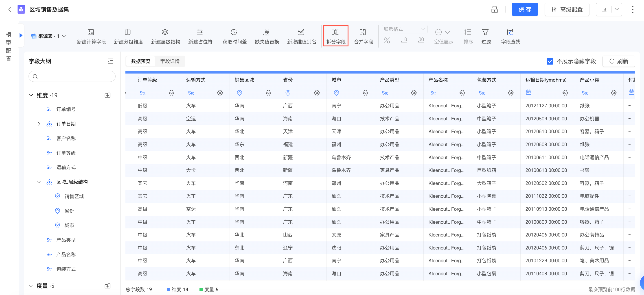
Task: Open the 字段查找 tool
Action: coord(510,32)
